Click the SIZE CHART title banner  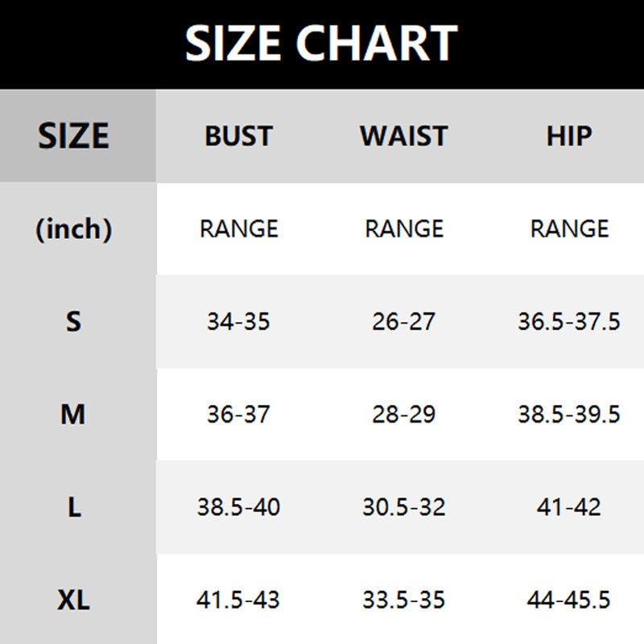click(x=321, y=43)
